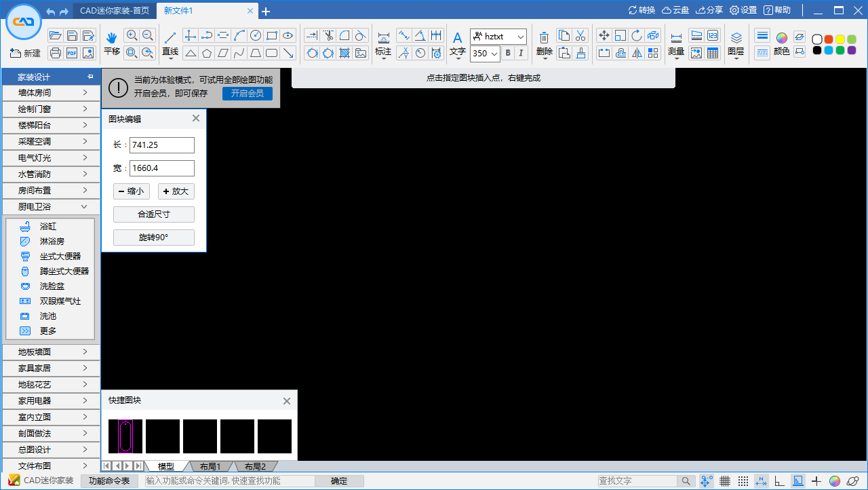This screenshot has height=490, width=868.
Task: Click the 长 length input field
Action: point(161,145)
